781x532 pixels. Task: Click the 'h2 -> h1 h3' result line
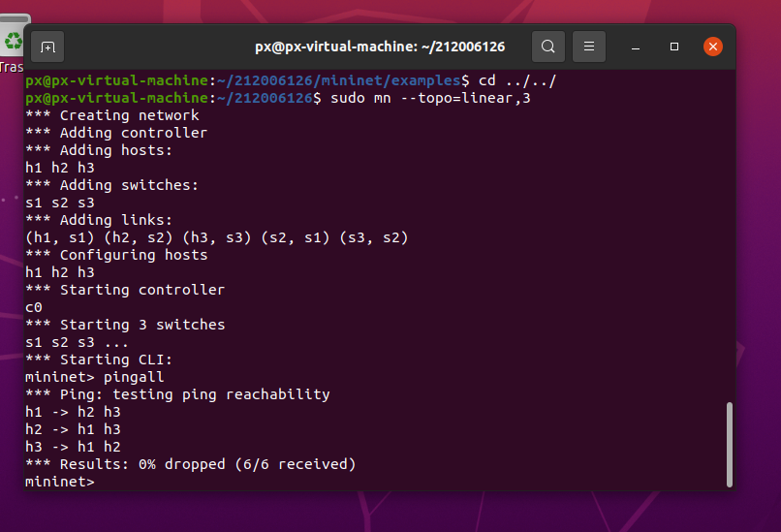(73, 429)
